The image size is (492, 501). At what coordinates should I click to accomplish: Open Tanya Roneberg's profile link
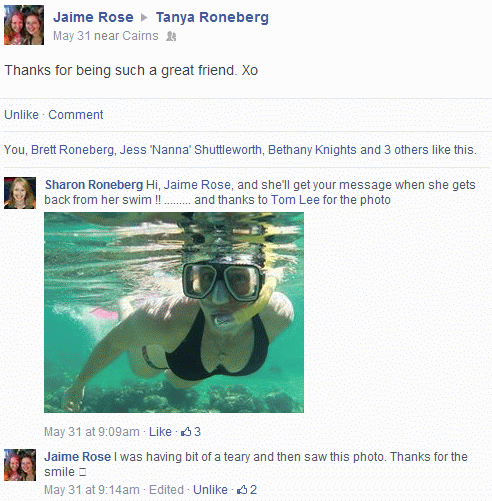(x=212, y=17)
